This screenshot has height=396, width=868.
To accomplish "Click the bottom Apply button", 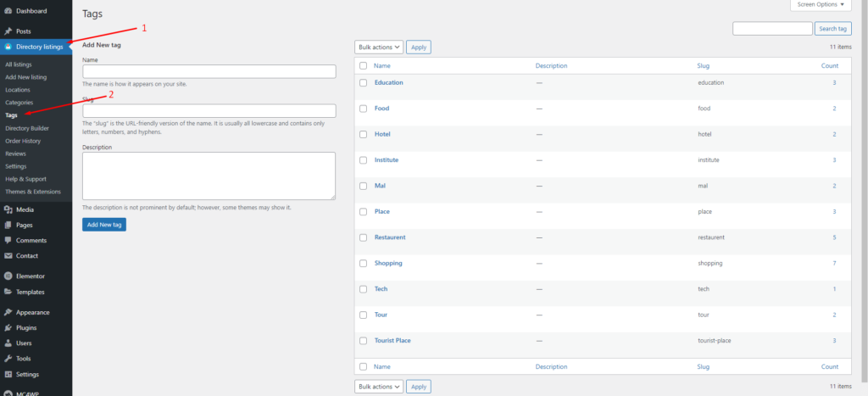I will click(x=419, y=387).
